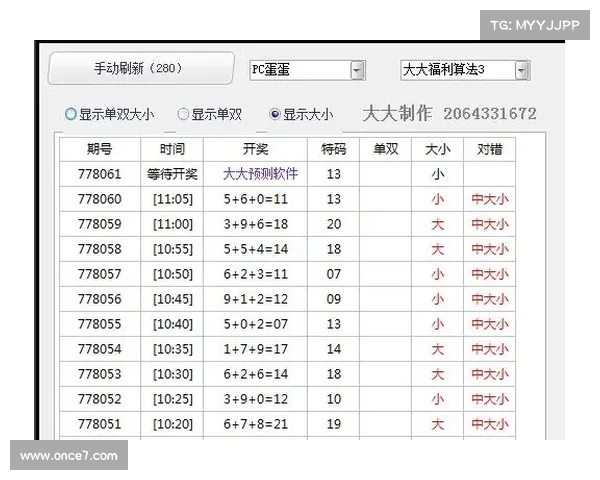Select the 显示单双 radio button

(x=183, y=114)
